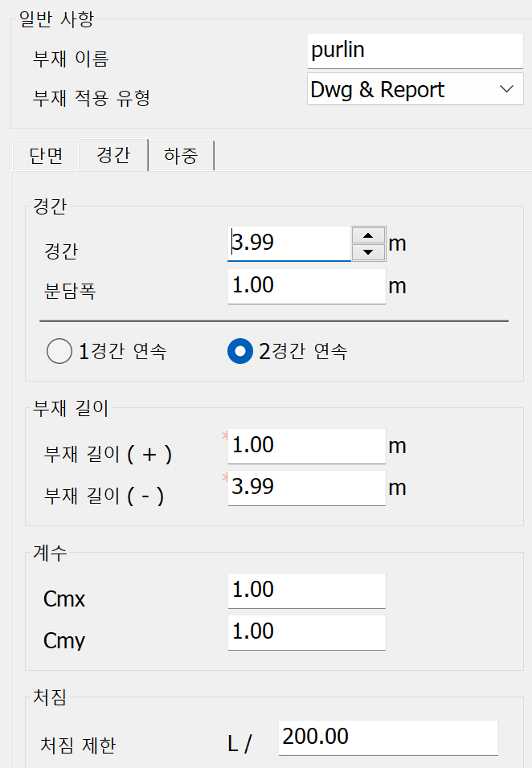Click the 1경간 연속 label text
The height and width of the screenshot is (768, 532).
(122, 351)
